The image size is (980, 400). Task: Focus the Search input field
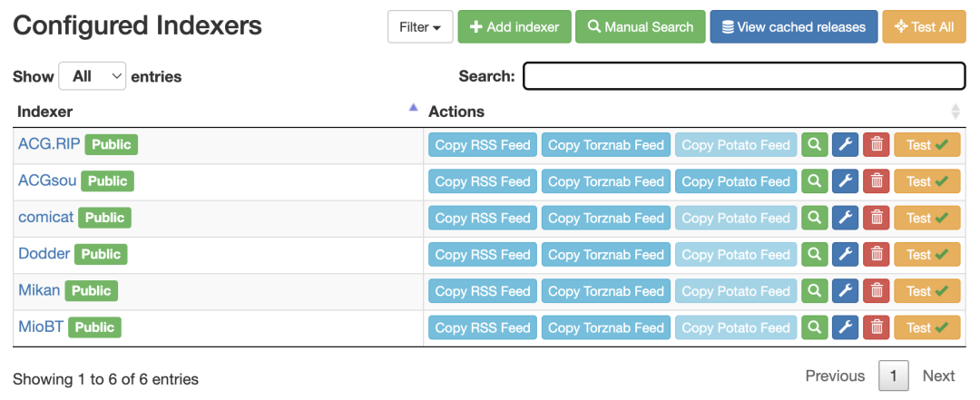tap(744, 76)
